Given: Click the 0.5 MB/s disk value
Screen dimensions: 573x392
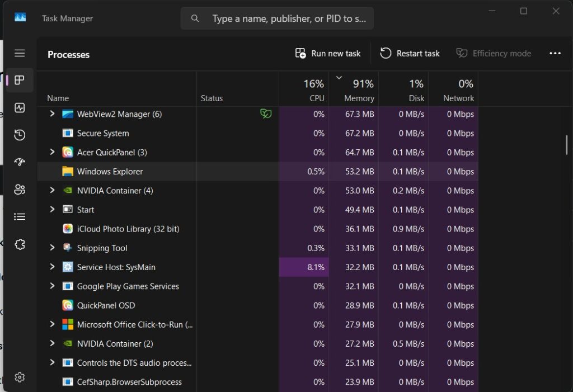Looking at the screenshot, I should tap(408, 344).
